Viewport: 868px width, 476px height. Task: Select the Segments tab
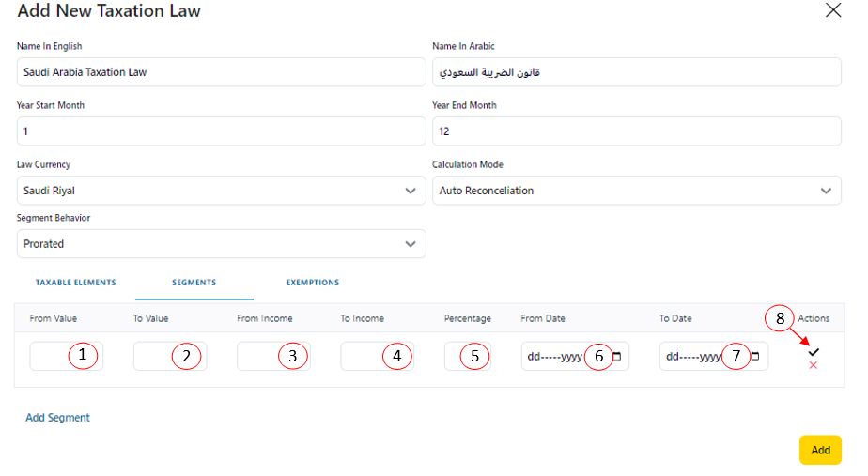[x=194, y=283]
